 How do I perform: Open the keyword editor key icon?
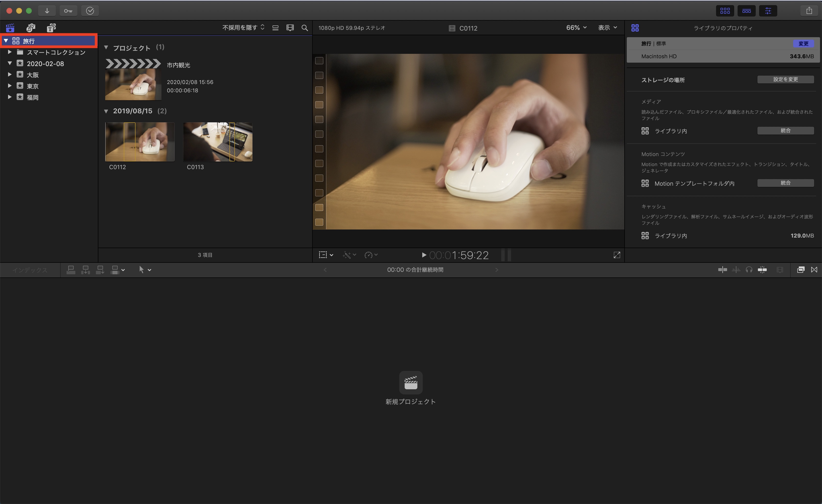coord(68,11)
